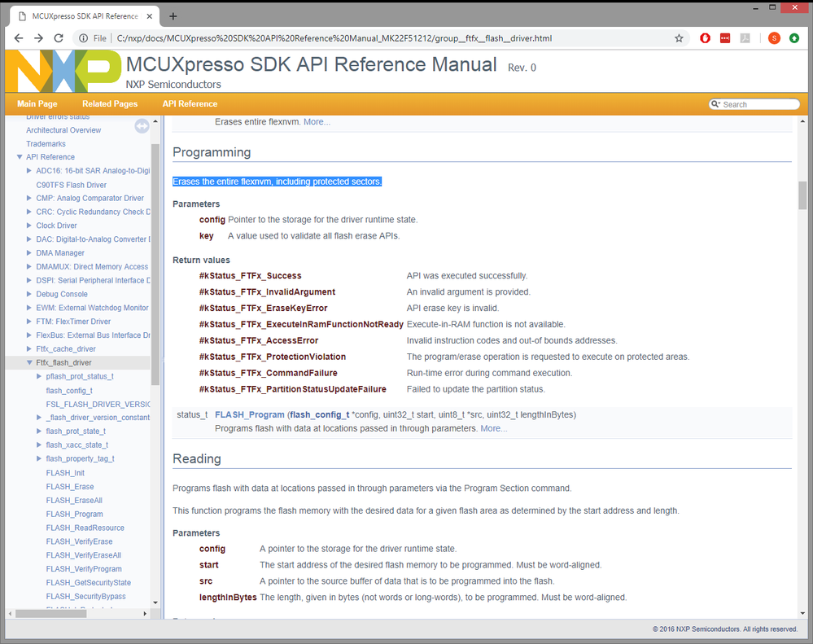Click the address bar URL

coord(334,37)
